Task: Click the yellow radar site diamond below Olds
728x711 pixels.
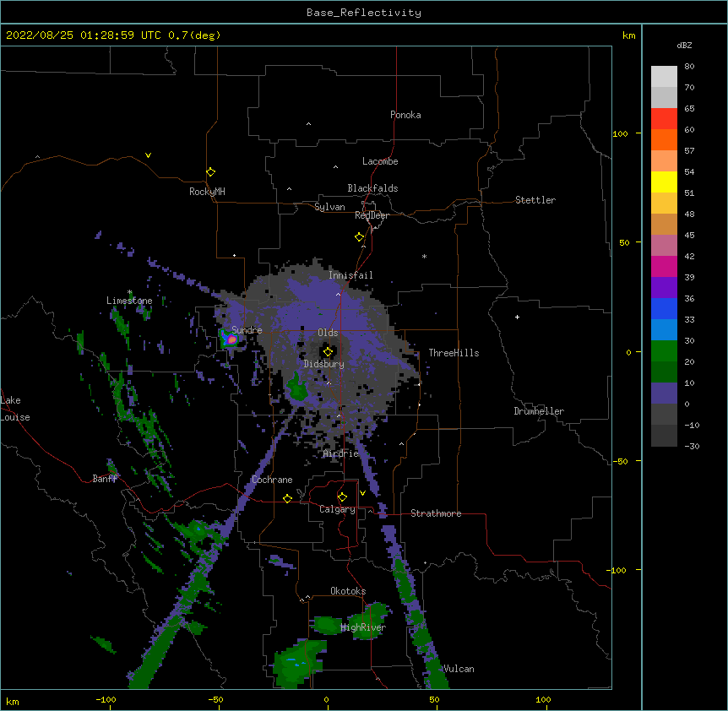Action: [x=328, y=352]
